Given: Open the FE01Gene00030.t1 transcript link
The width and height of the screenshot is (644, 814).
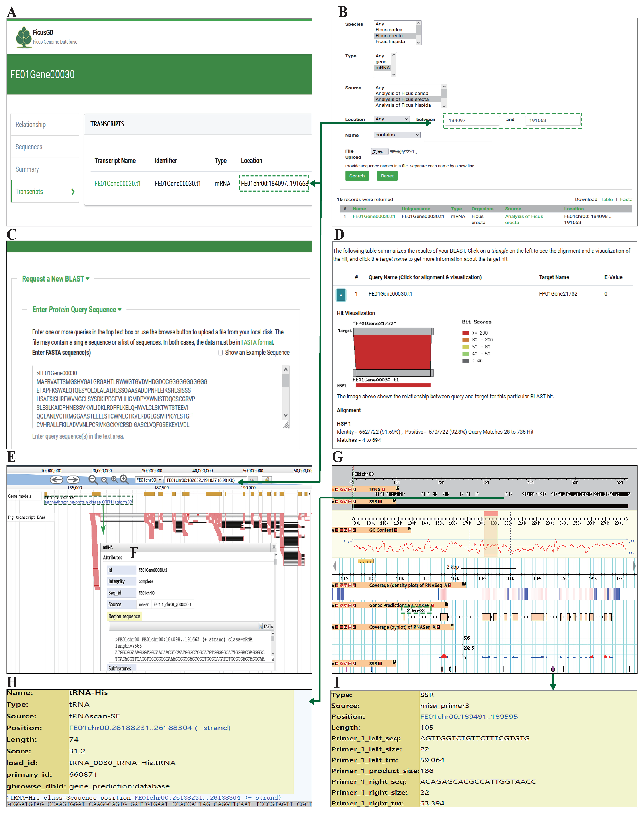Looking at the screenshot, I should click(x=117, y=184).
